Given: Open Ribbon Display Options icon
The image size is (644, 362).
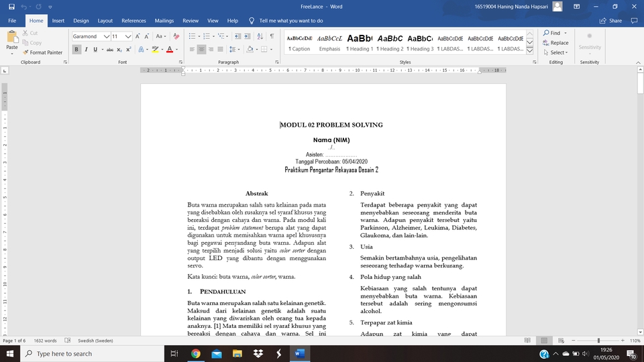Looking at the screenshot, I should (577, 7).
